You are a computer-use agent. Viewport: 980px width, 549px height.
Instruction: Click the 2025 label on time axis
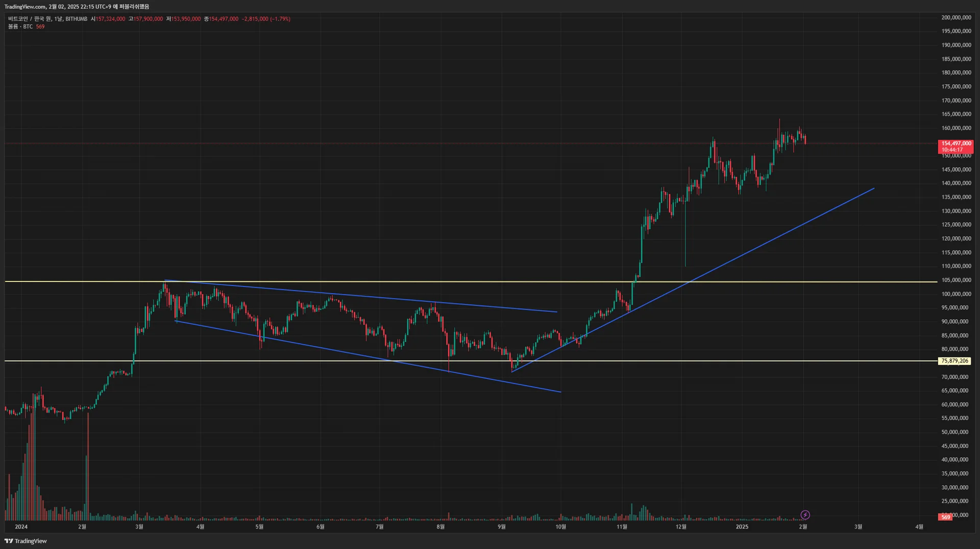(x=742, y=527)
